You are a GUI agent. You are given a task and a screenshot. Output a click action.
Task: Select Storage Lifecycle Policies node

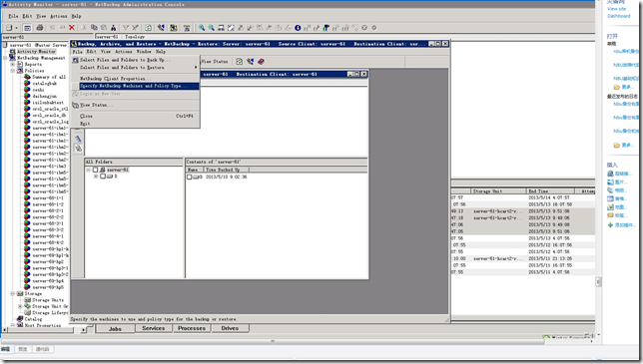point(50,312)
